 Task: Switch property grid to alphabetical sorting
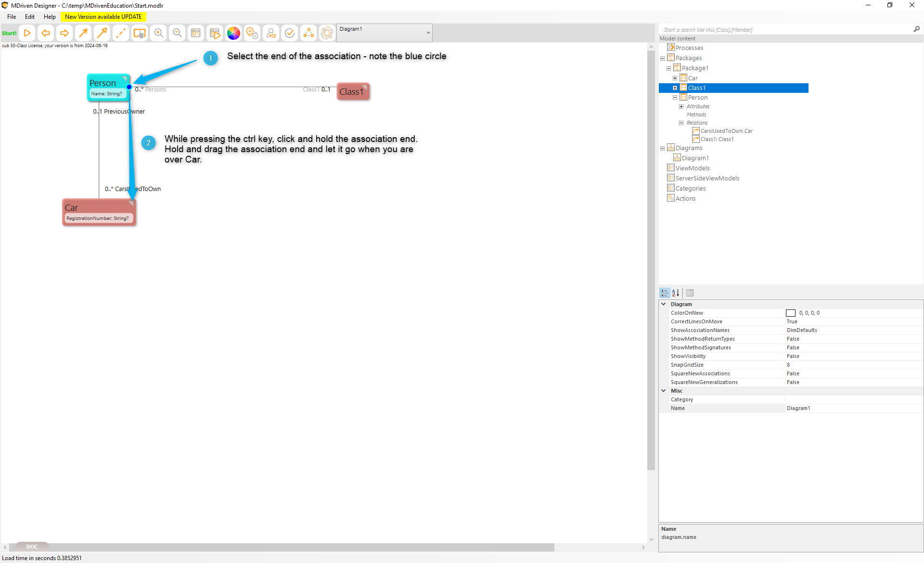[x=676, y=293]
